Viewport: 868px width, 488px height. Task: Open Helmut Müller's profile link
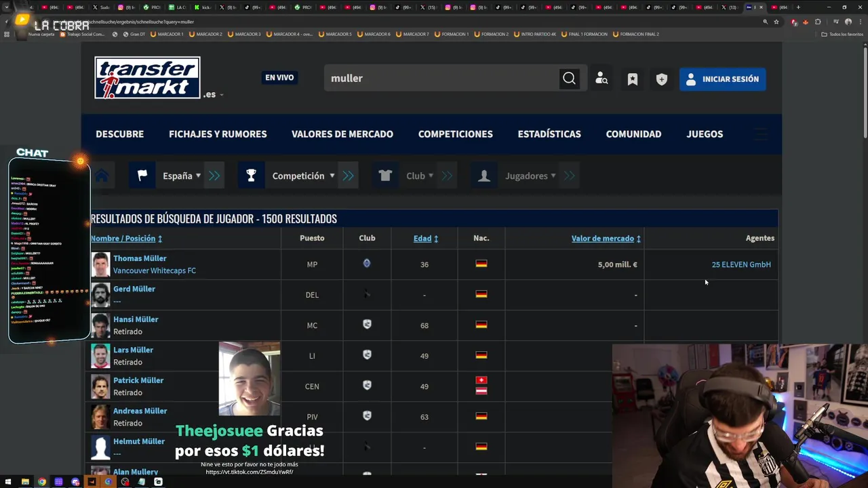click(139, 441)
